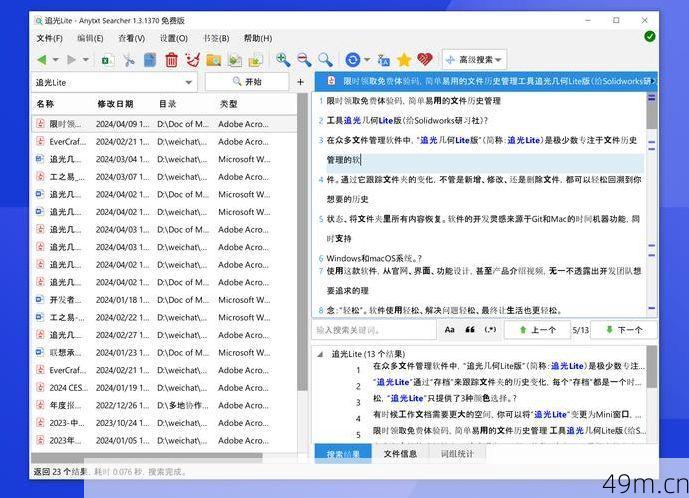
Task: Sort the list by the 名称 column
Action: pos(45,104)
